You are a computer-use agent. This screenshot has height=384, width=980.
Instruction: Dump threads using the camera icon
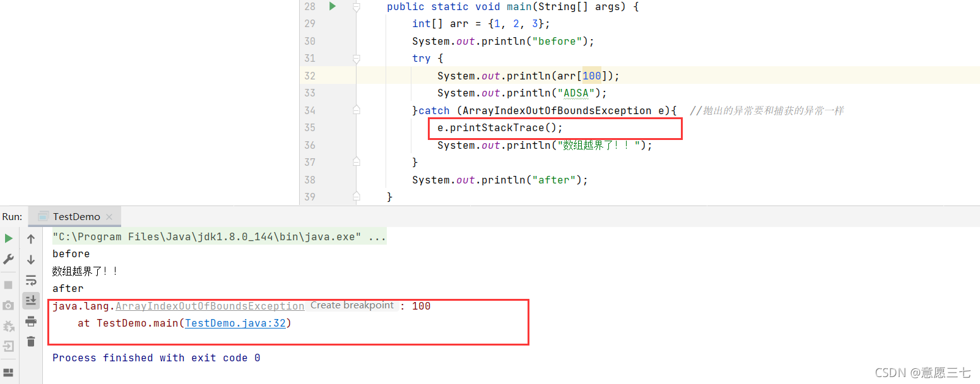coord(9,306)
